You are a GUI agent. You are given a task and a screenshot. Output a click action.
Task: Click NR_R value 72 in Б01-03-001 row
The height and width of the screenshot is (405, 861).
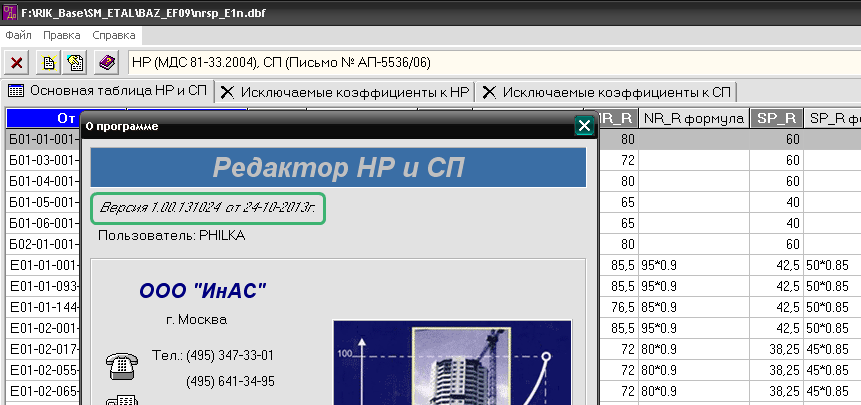628,160
